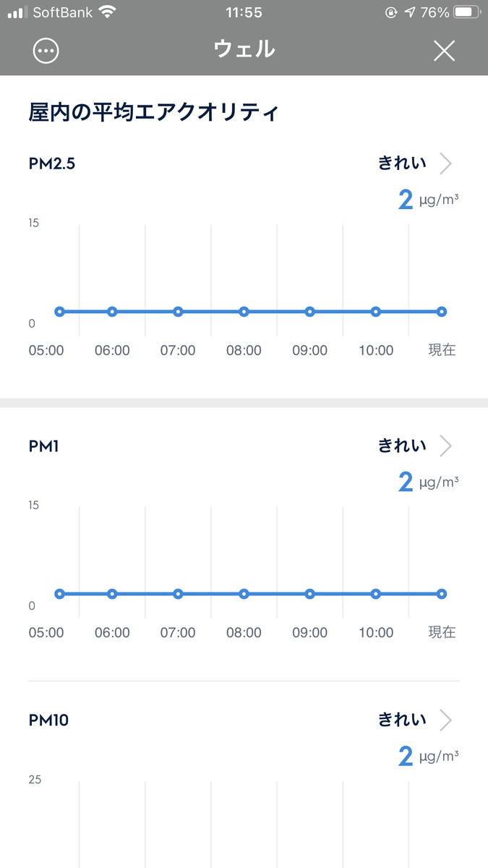
Task: Expand PM2.5 details chevron
Action: [x=445, y=163]
